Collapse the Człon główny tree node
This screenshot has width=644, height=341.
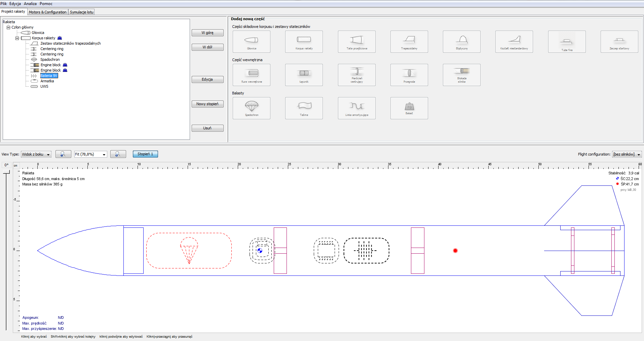8,28
